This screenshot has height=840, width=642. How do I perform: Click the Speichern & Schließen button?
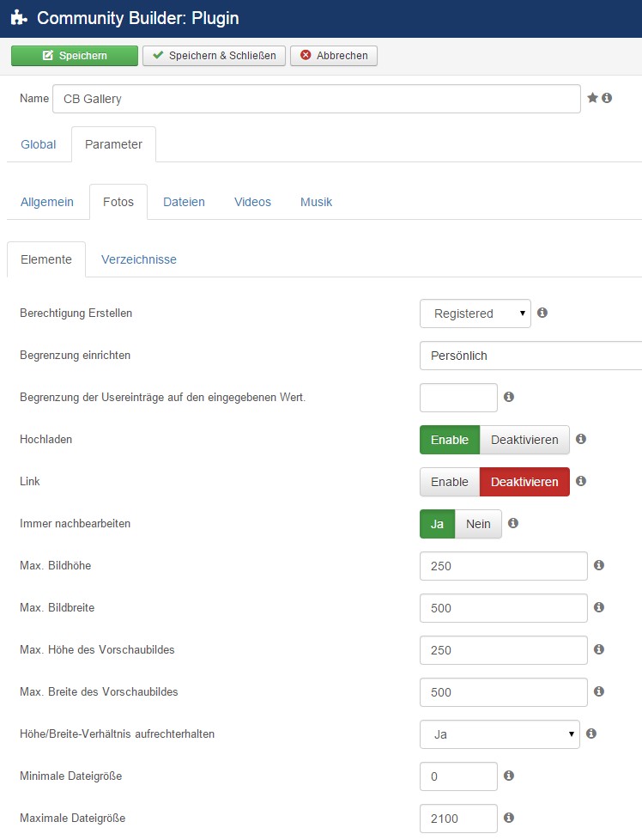click(215, 56)
